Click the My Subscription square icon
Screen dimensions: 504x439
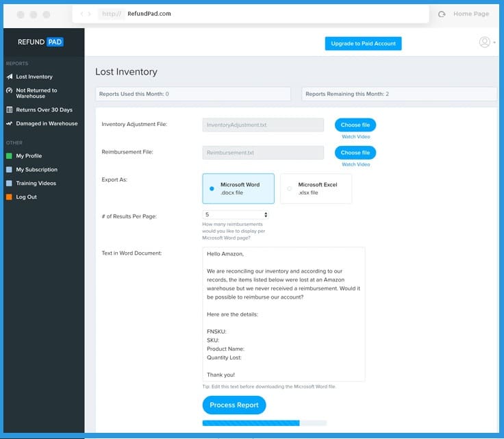point(9,169)
